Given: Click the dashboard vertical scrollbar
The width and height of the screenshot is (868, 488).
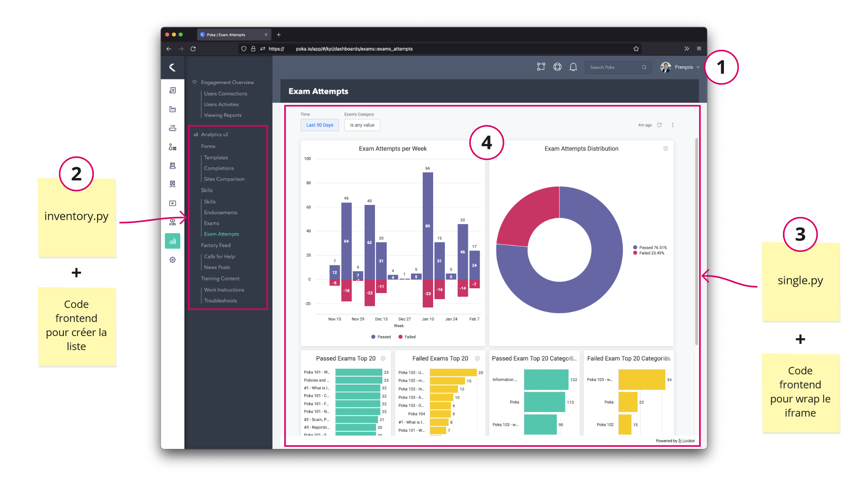Looking at the screenshot, I should tap(697, 241).
